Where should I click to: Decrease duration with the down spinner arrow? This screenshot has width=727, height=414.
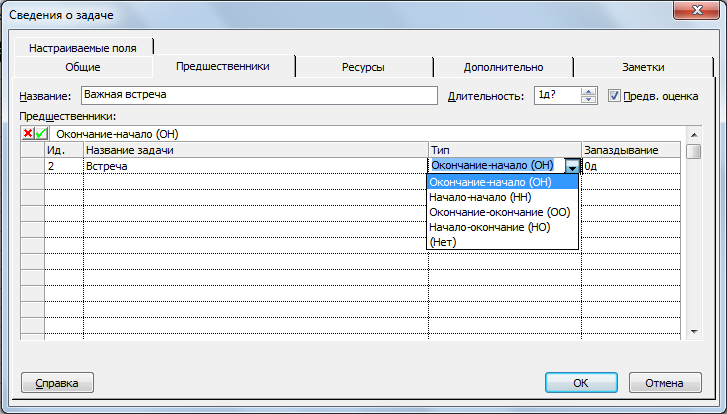tap(588, 100)
